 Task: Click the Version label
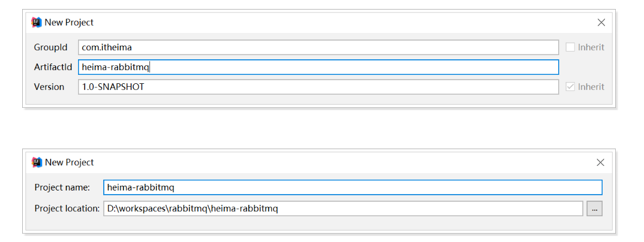tap(49, 87)
